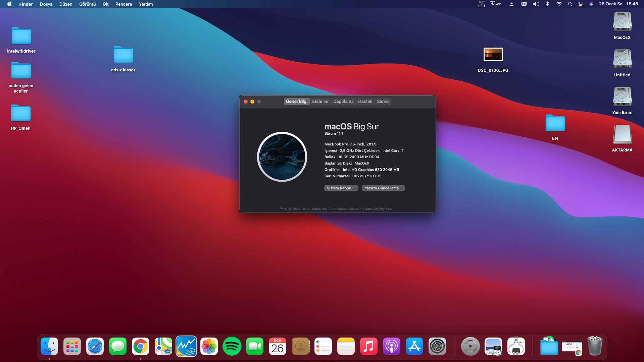Open the Lisans Sözleşmesi link
The width and height of the screenshot is (644, 362).
pos(377,209)
